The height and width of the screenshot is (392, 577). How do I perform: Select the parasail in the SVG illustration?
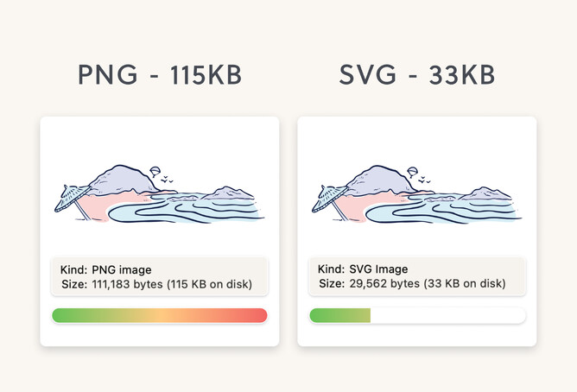coord(411,170)
